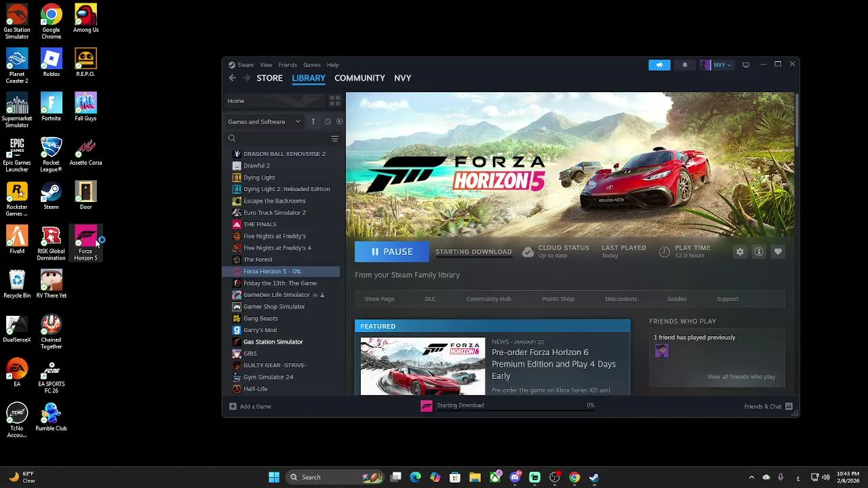The width and height of the screenshot is (868, 488).
Task: Click the friend avatar who played previously
Action: coord(662,350)
